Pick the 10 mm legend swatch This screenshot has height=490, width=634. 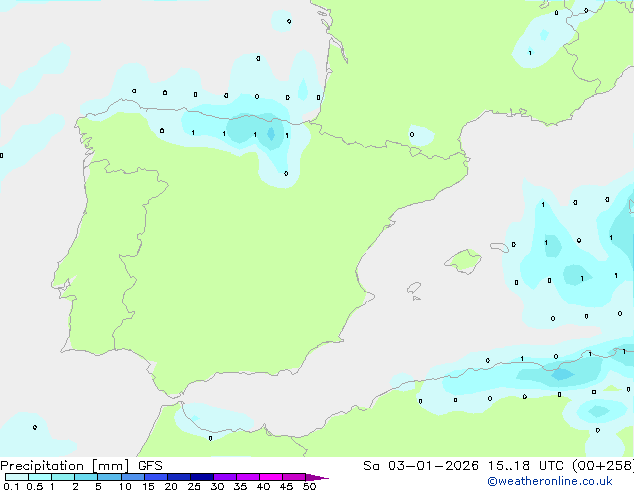(132, 477)
